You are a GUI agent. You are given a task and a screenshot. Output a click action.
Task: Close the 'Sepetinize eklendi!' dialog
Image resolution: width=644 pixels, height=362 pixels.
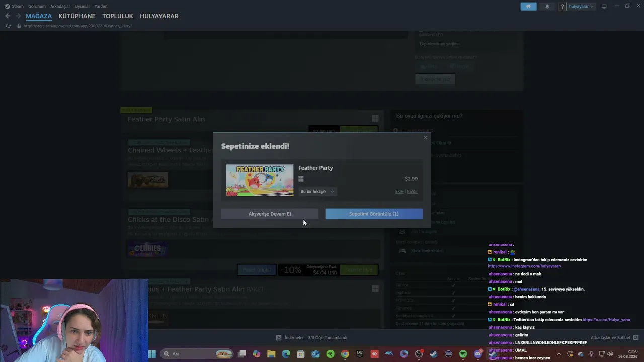pos(425,137)
